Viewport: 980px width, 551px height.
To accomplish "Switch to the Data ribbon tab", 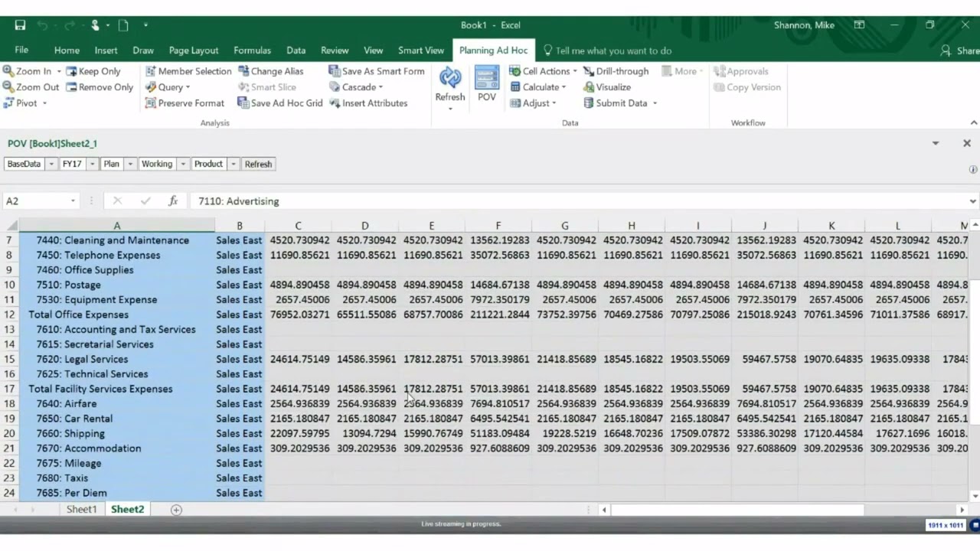I will (x=296, y=51).
